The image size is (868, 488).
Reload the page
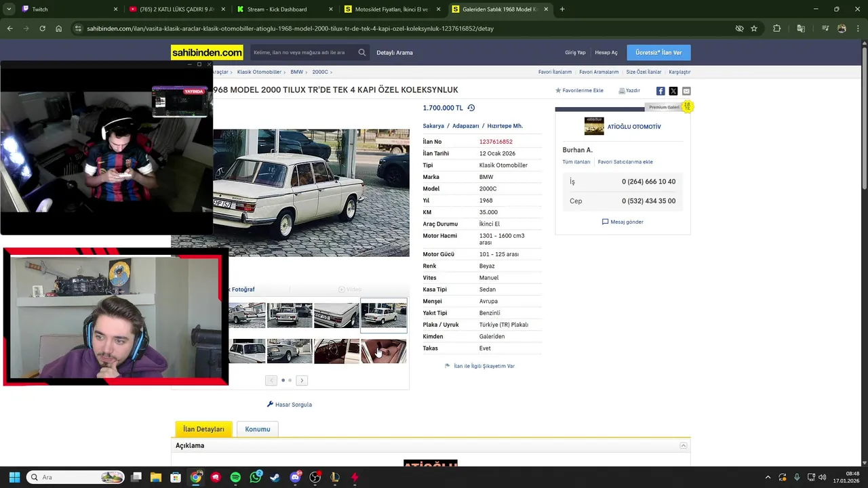tap(42, 28)
